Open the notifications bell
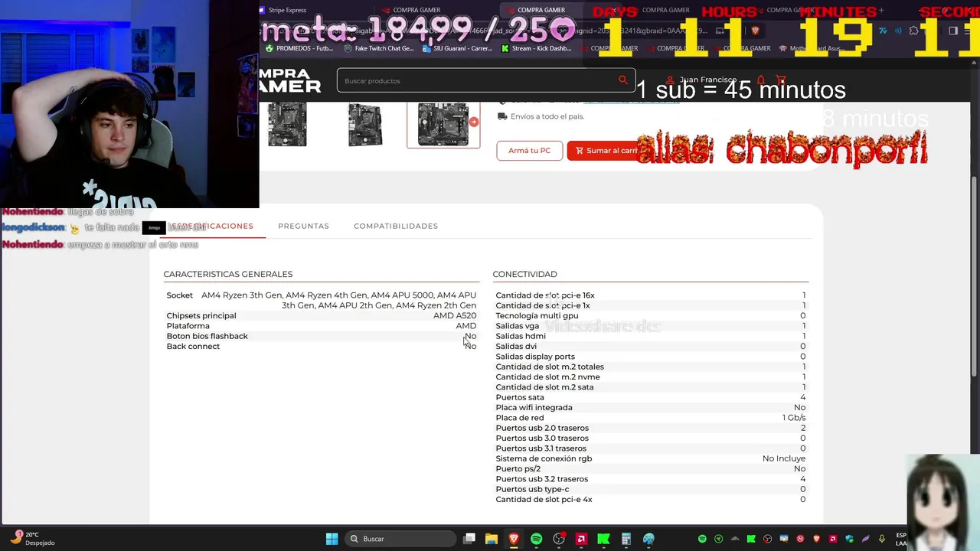Viewport: 980px width, 551px height. [x=760, y=80]
